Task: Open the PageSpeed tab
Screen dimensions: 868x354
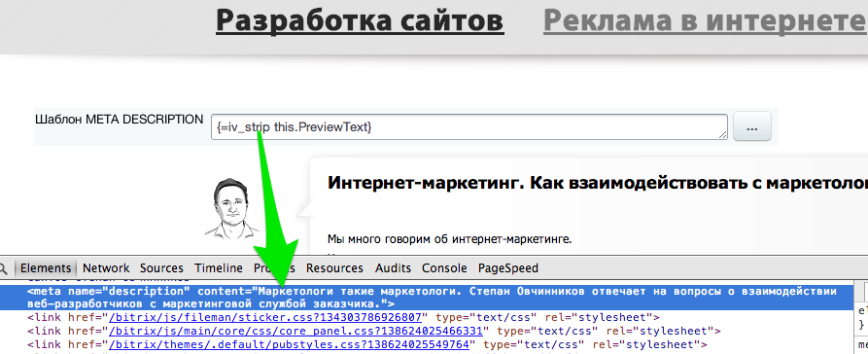Action: (x=508, y=268)
